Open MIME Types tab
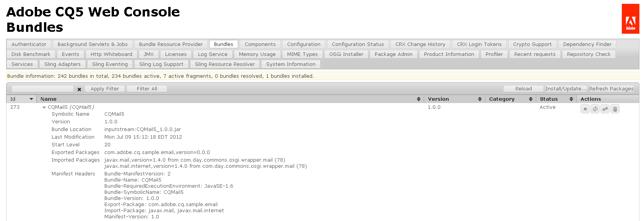The height and width of the screenshot is (221, 644). (302, 54)
